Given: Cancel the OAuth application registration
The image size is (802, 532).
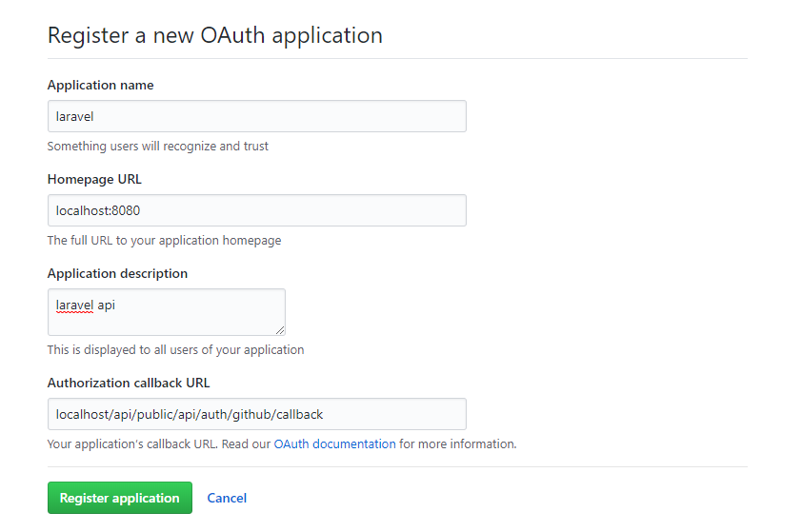Looking at the screenshot, I should click(227, 498).
